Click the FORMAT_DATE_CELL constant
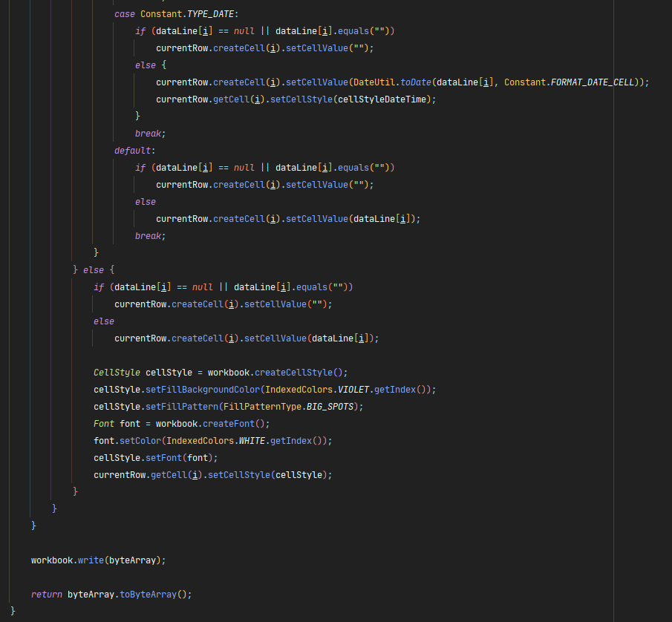 coord(593,82)
